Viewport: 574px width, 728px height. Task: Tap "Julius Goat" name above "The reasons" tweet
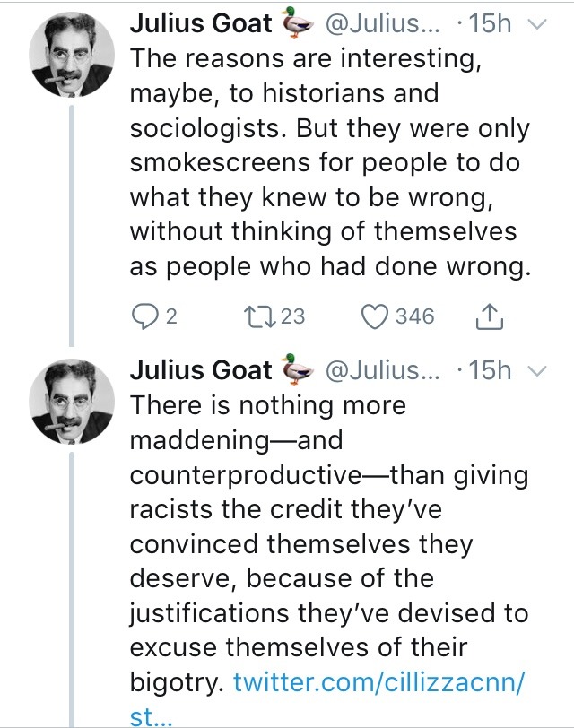click(201, 25)
